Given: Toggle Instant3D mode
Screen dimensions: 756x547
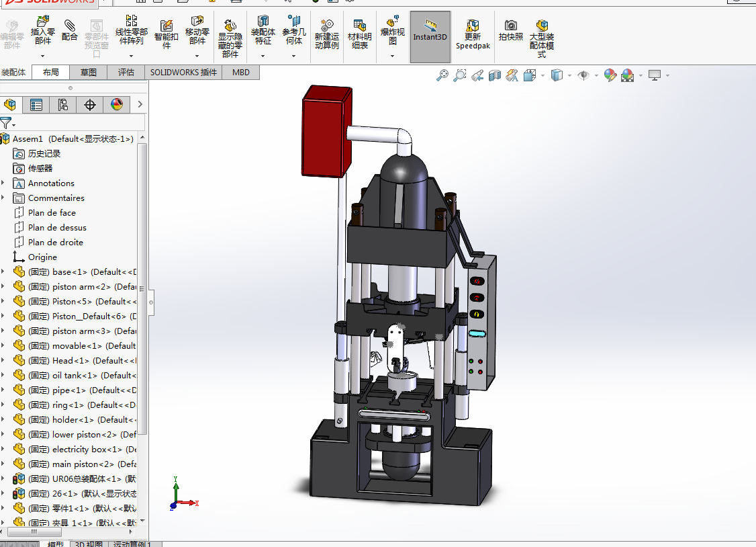Looking at the screenshot, I should click(x=430, y=37).
